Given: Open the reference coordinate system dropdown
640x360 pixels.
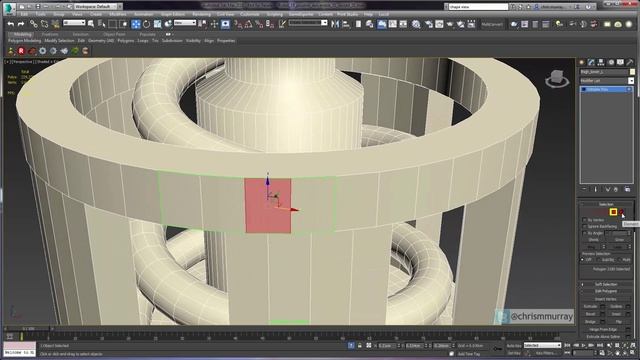Looking at the screenshot, I should pos(185,23).
